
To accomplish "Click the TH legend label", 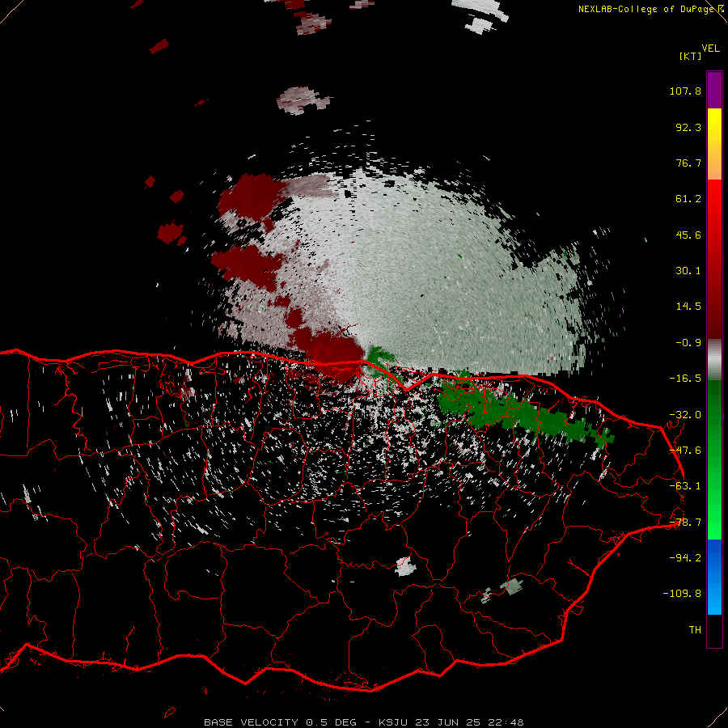I will [695, 630].
